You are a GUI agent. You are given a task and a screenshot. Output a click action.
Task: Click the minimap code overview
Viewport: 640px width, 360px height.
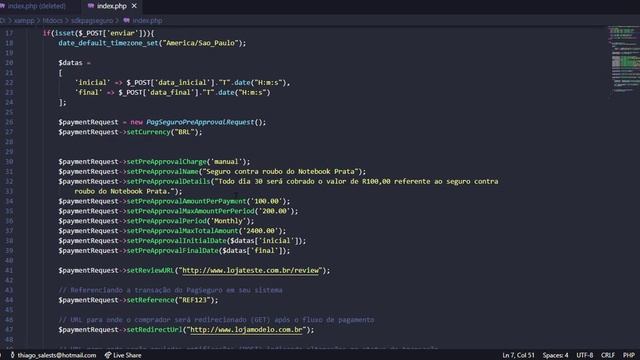point(624,61)
